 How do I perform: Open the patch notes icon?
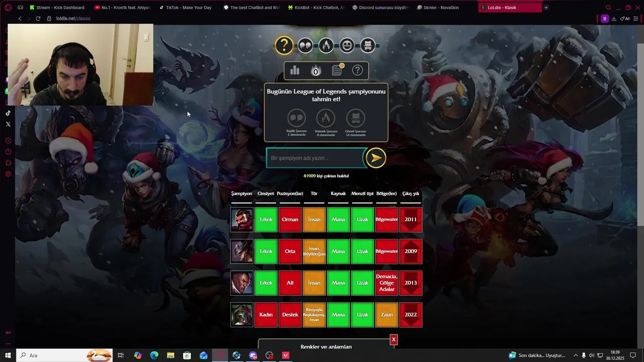click(x=337, y=70)
